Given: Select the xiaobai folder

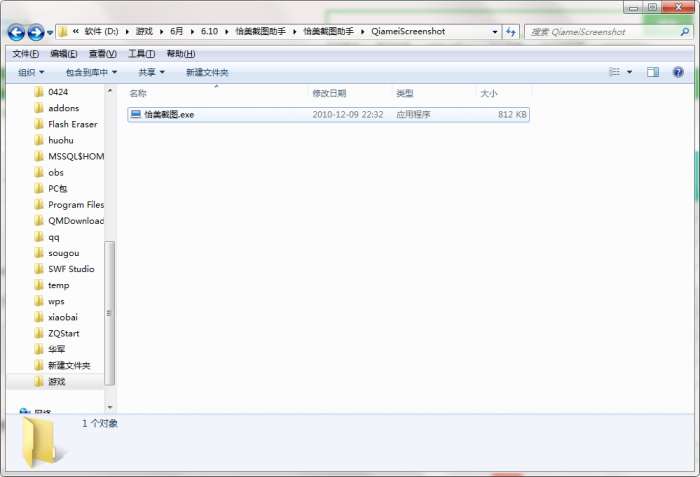Looking at the screenshot, I should [x=62, y=317].
